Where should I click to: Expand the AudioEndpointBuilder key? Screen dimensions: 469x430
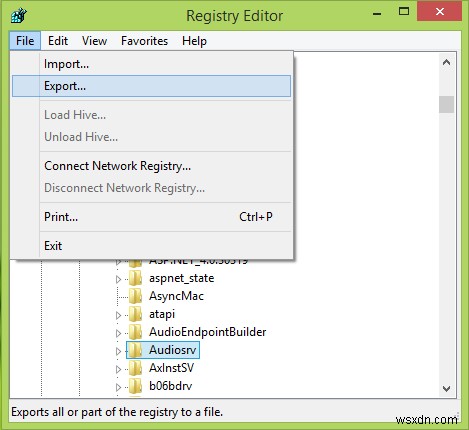(118, 333)
